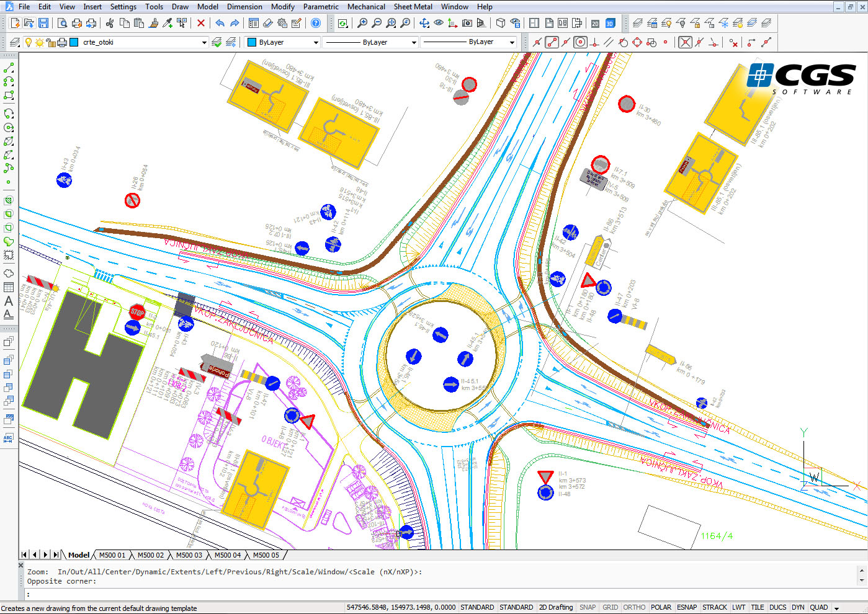The width and height of the screenshot is (868, 614).
Task: Open the Dimension menu
Action: [244, 7]
